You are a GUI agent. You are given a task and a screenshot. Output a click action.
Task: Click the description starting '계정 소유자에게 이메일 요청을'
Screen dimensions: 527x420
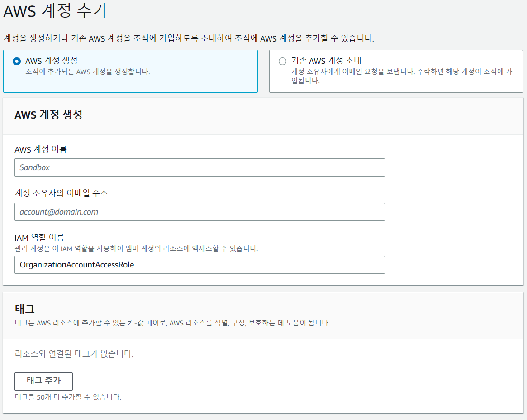[402, 76]
